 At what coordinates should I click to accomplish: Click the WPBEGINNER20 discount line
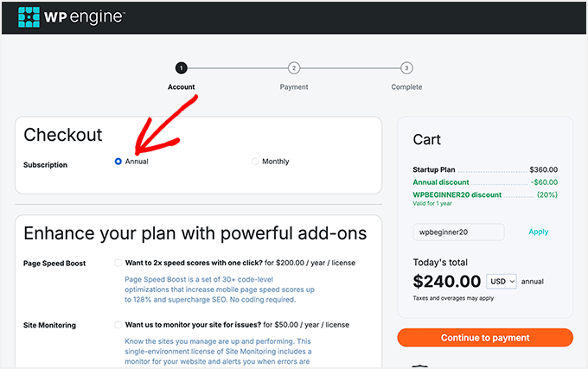(457, 195)
